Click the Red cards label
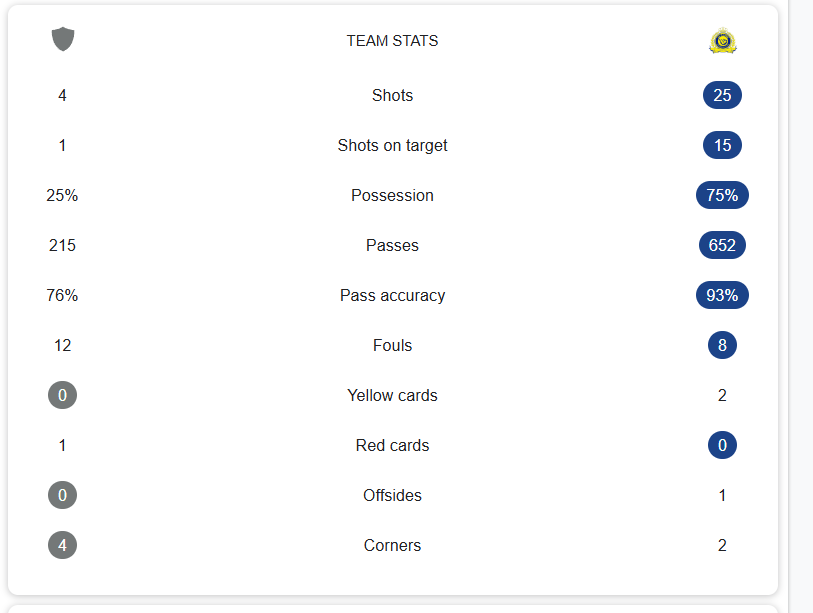 pyautogui.click(x=393, y=445)
